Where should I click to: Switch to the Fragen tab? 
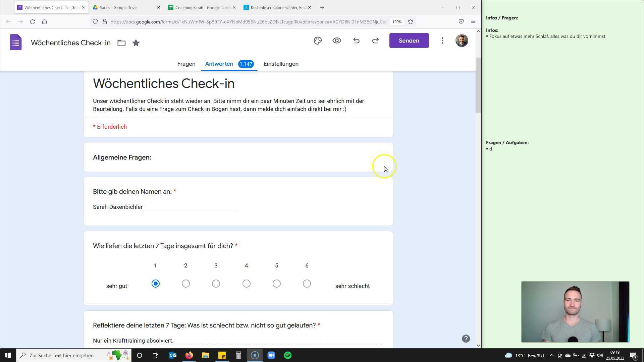186,64
